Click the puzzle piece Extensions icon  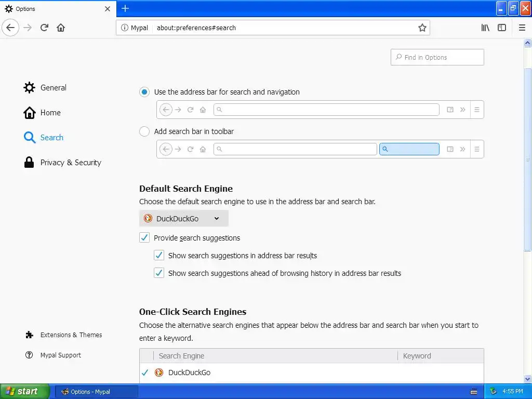[x=29, y=335]
